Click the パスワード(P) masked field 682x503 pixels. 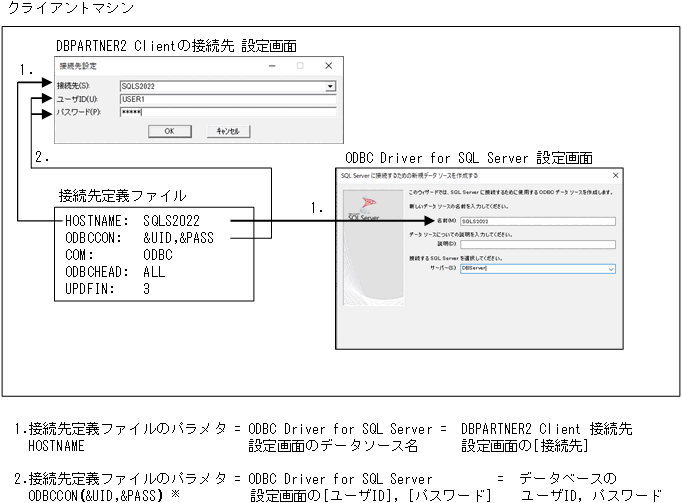(x=228, y=112)
